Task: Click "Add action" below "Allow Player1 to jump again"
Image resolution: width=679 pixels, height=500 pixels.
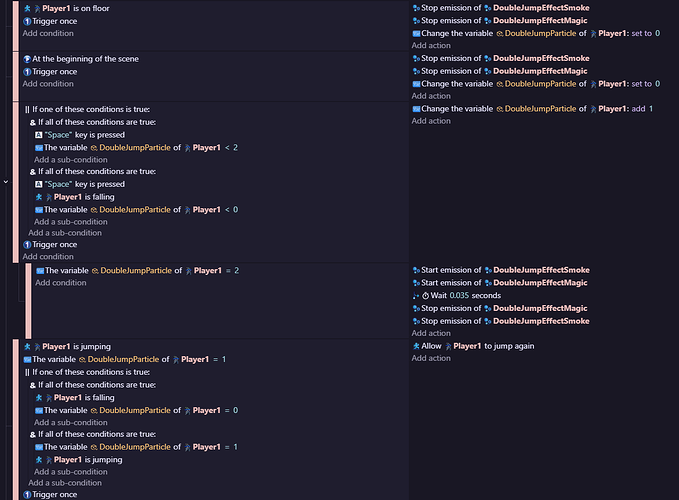Action: (431, 358)
